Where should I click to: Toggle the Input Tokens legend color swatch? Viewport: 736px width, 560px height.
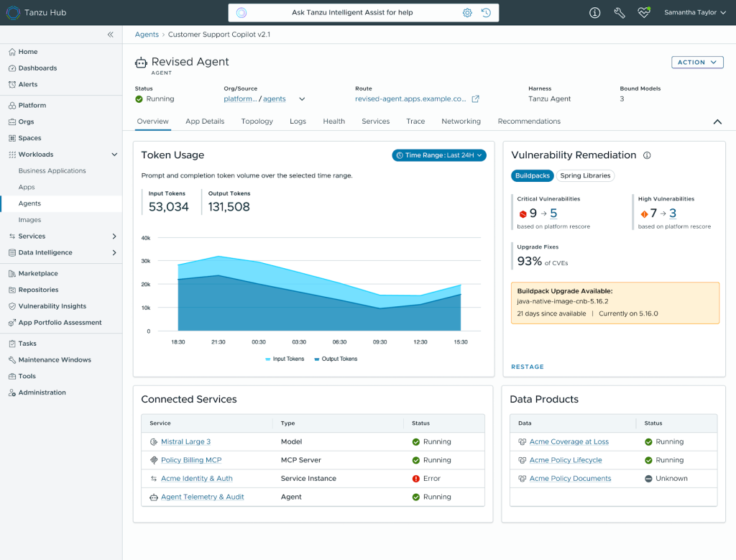click(x=267, y=359)
